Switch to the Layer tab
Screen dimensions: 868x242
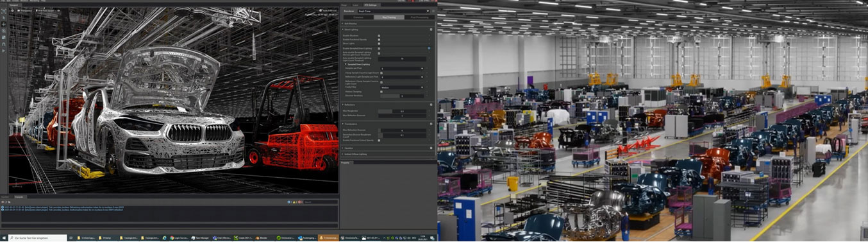[x=356, y=4]
